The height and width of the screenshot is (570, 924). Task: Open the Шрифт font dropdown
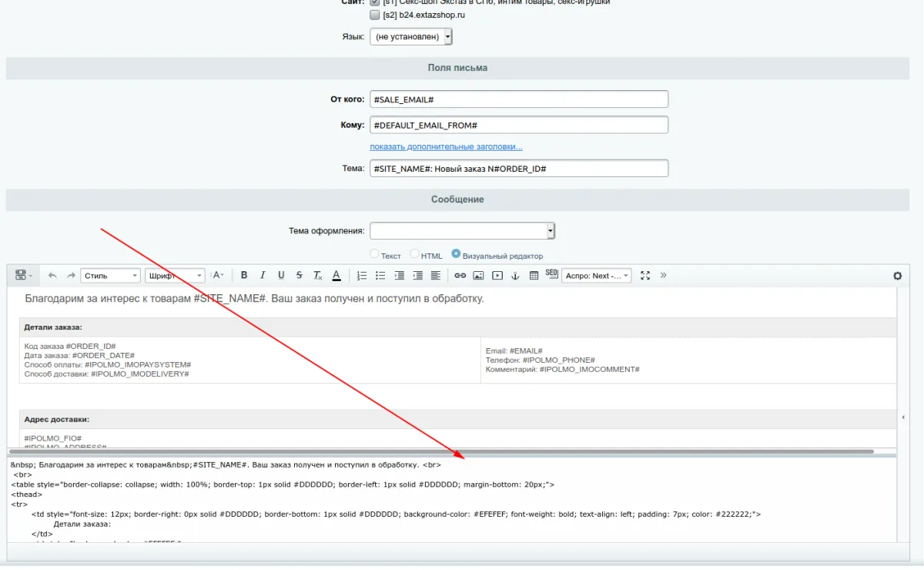point(175,276)
